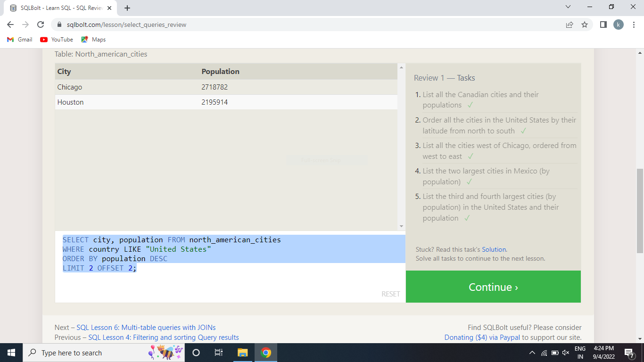
Task: Open Task View in the taskbar
Action: (x=219, y=353)
